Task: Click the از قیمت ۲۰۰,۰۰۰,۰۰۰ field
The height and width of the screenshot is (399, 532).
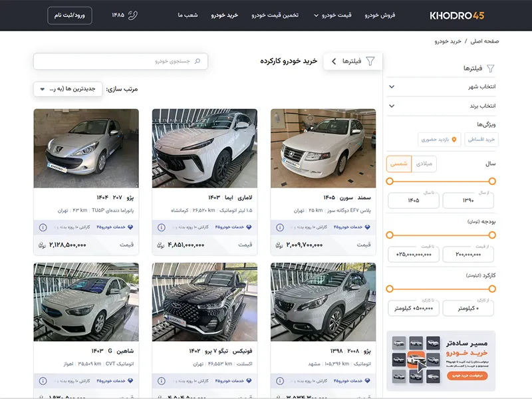Action: point(468,255)
